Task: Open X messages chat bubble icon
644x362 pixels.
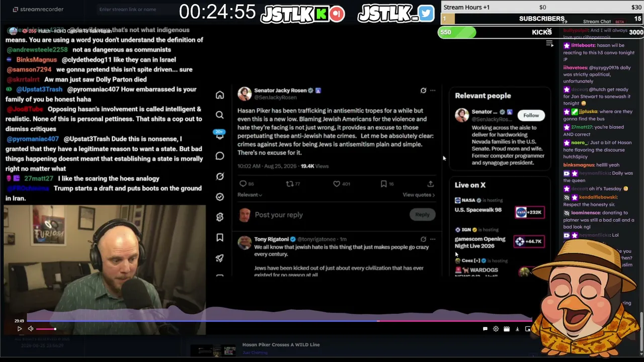Action: (x=220, y=156)
